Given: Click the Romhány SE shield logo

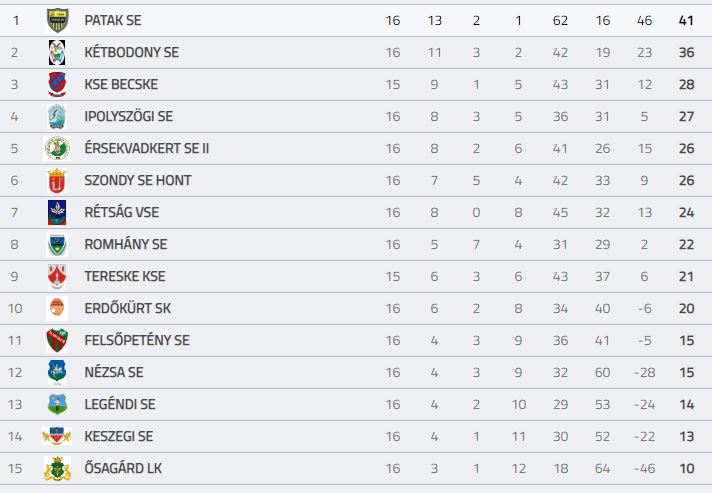Looking at the screenshot, I should [x=57, y=245].
